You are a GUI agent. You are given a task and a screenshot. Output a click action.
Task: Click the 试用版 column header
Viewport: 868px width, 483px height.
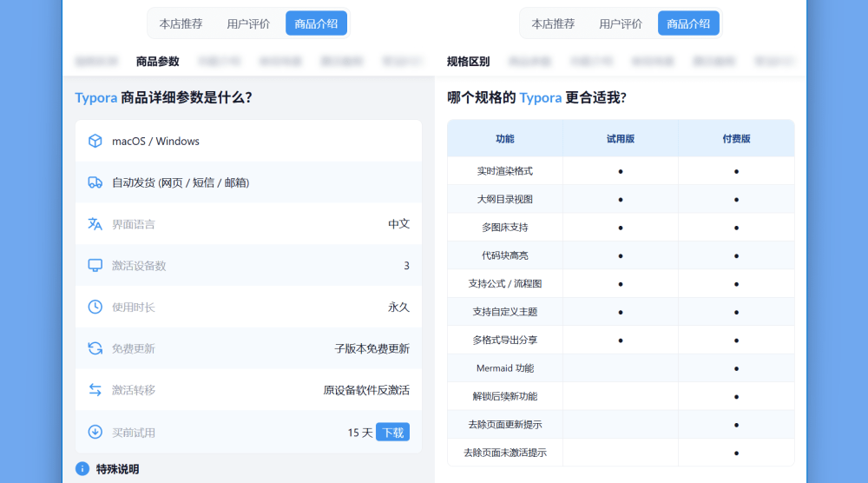click(x=621, y=138)
